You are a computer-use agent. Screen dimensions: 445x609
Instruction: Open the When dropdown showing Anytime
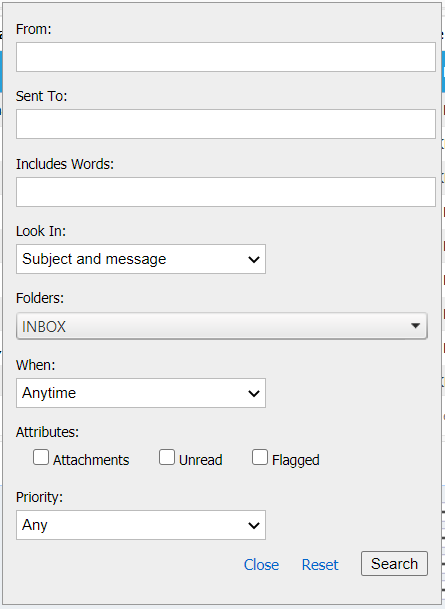tap(141, 393)
